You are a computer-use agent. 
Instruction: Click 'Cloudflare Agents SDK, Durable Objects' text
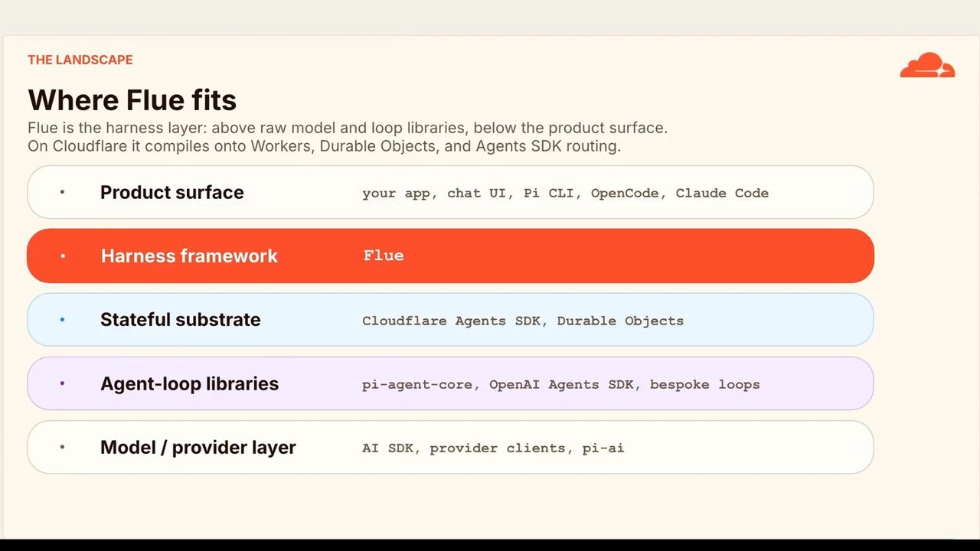coord(523,321)
